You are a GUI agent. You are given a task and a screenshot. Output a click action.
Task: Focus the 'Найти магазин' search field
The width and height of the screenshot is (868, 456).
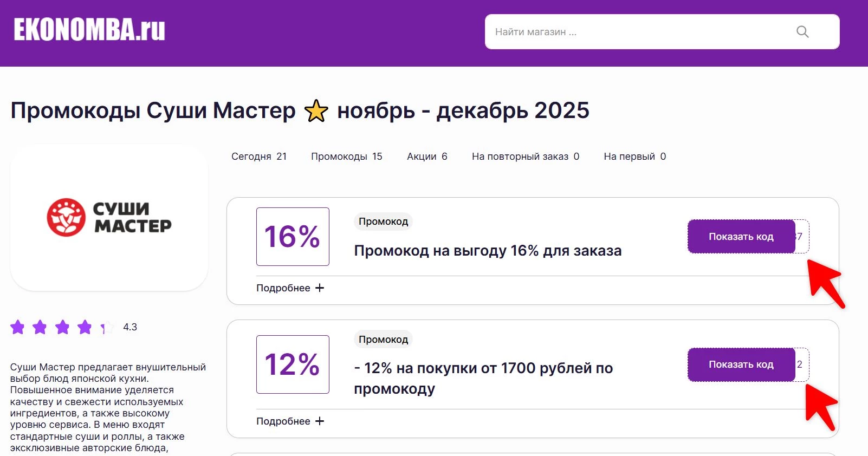[662, 32]
